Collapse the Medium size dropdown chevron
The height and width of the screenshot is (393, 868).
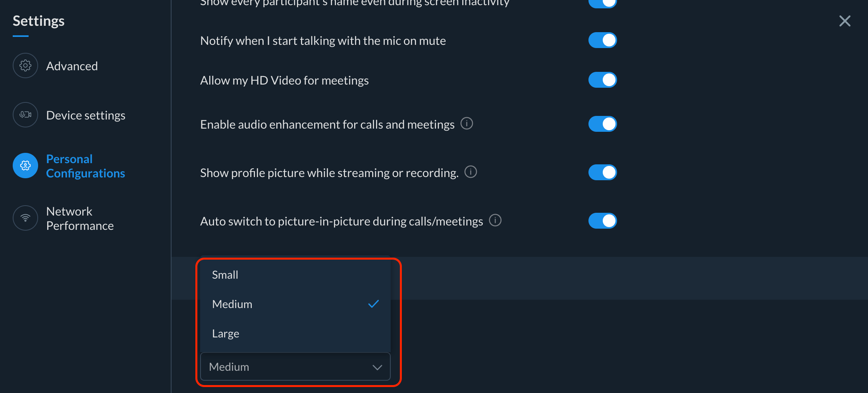point(377,367)
